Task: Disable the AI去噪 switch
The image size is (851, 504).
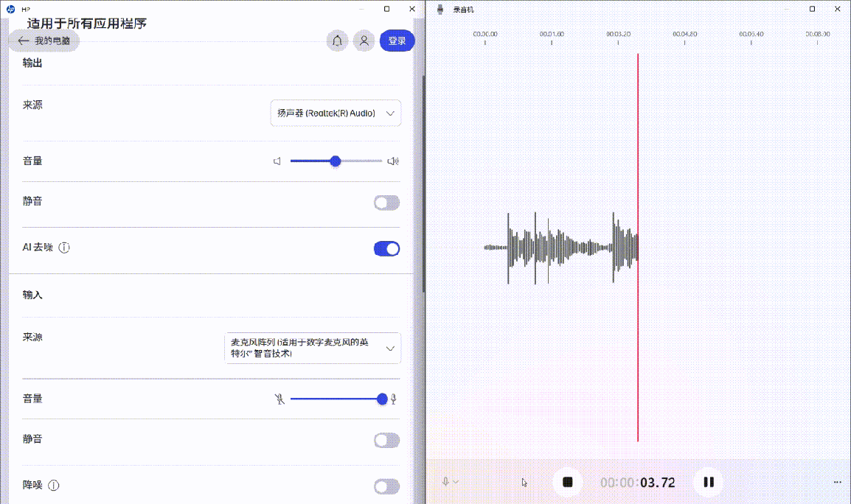Action: (386, 249)
